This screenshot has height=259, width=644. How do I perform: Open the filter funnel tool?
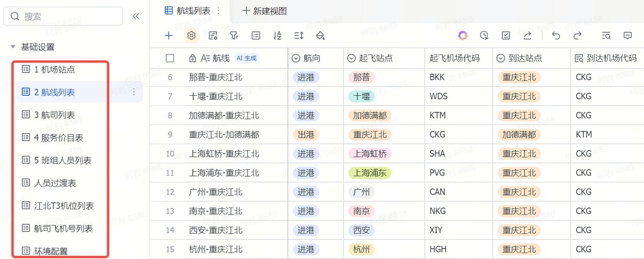pos(234,35)
